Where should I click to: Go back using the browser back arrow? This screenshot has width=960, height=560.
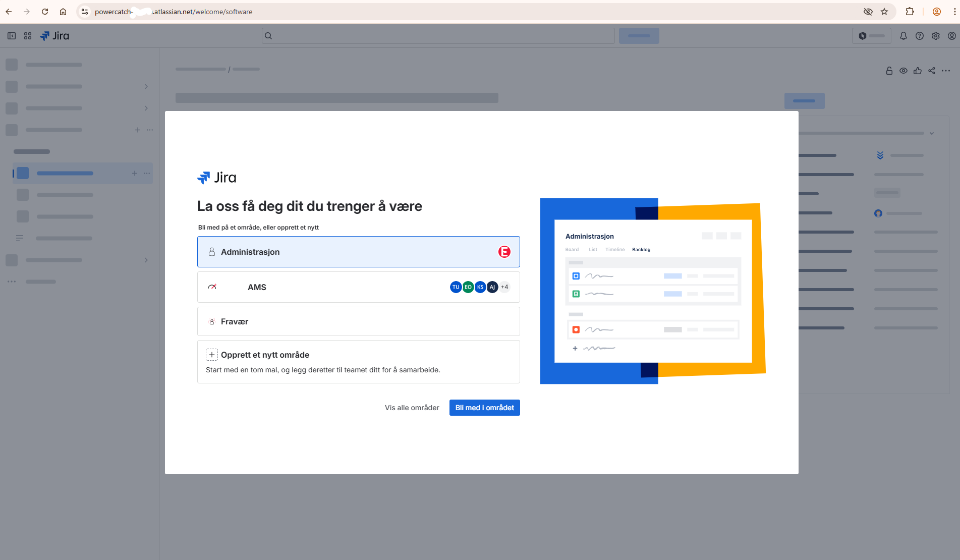9,12
